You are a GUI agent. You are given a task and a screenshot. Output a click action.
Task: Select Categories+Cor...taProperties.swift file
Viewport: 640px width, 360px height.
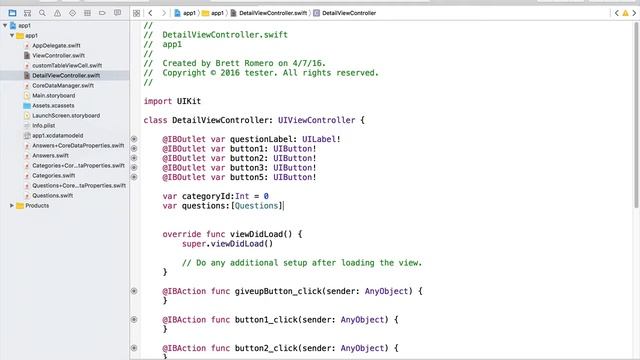click(x=78, y=165)
